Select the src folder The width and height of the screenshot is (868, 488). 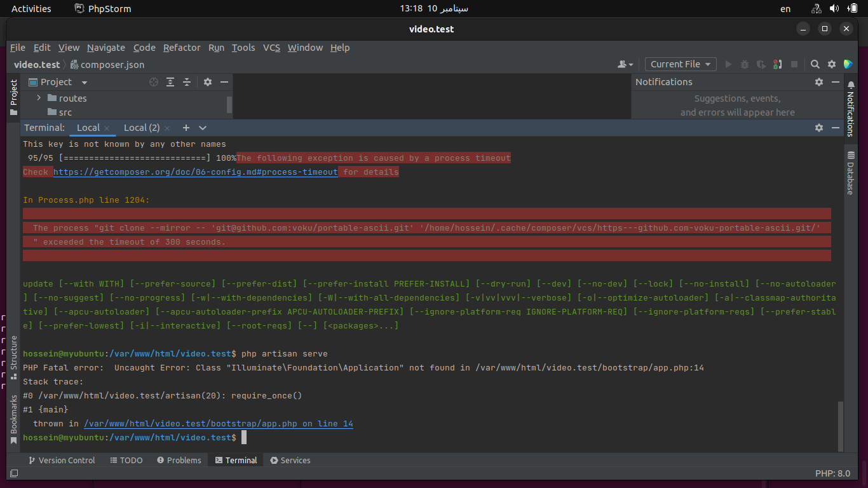click(60, 112)
